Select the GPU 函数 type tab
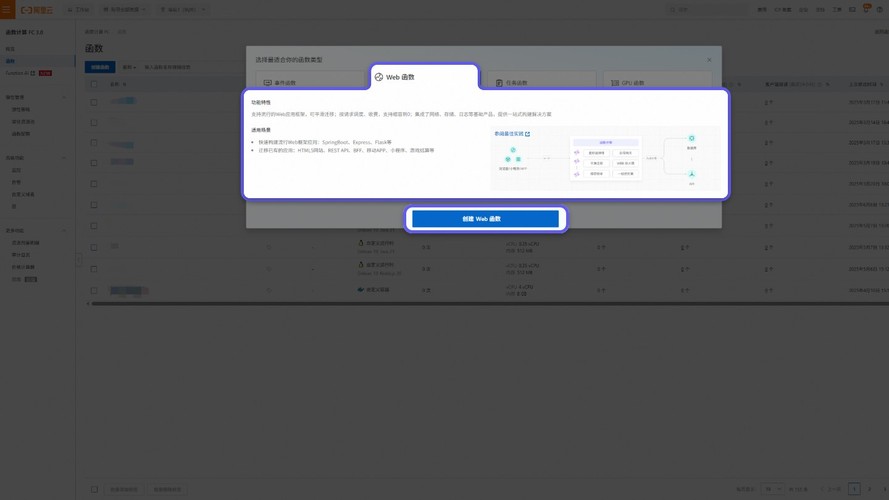 click(x=657, y=81)
